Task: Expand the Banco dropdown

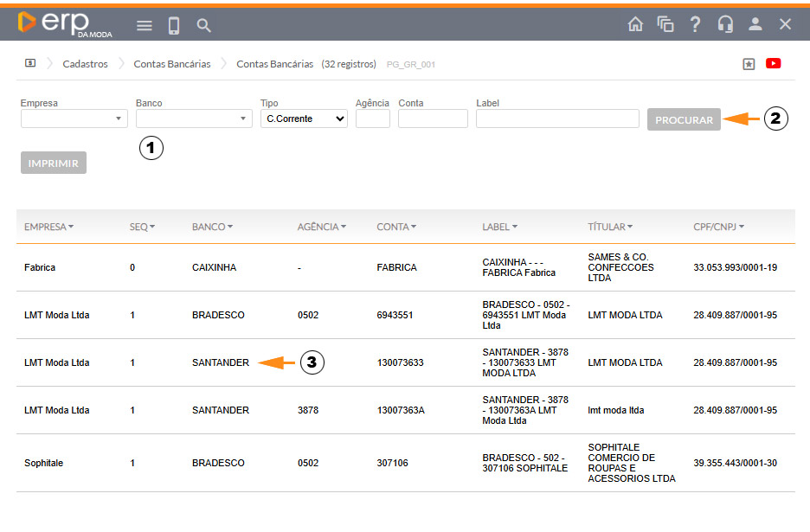Action: coord(194,119)
